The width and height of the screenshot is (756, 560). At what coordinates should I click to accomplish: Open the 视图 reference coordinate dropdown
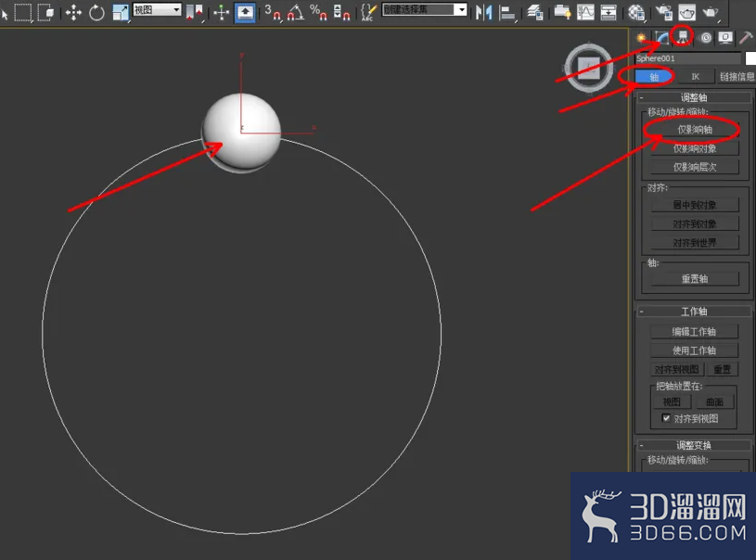point(157,9)
